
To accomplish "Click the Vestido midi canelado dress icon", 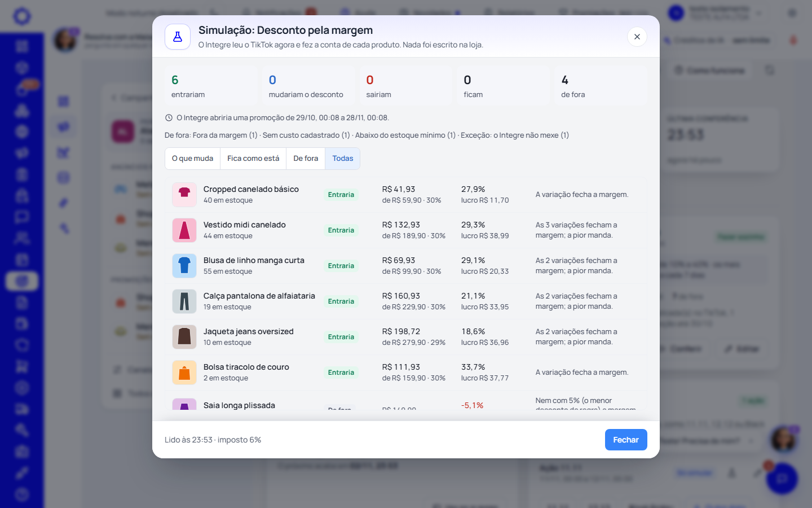I will pos(184,230).
